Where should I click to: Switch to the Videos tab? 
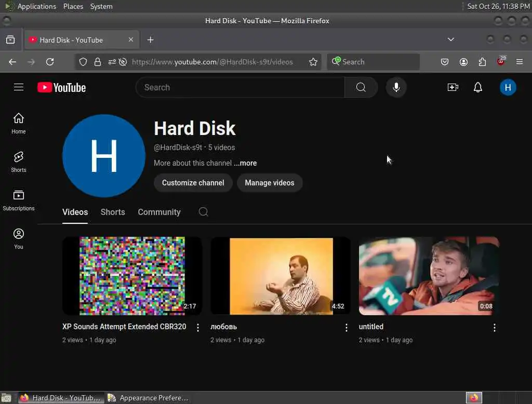pos(75,212)
